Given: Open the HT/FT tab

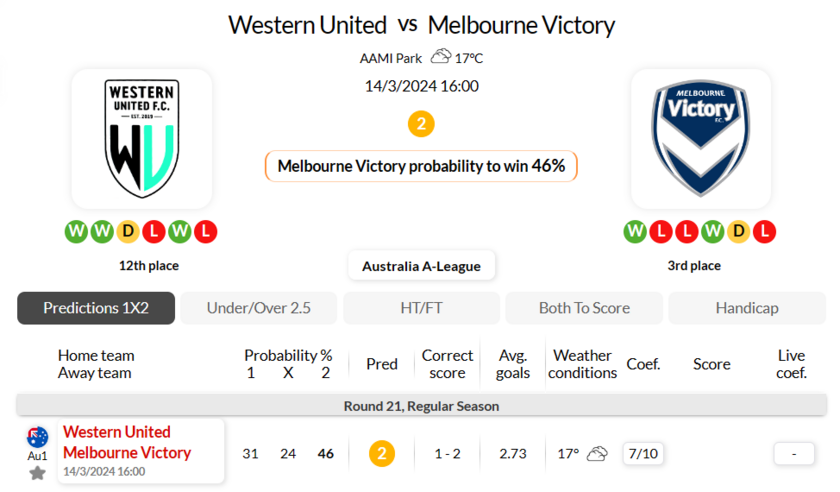Looking at the screenshot, I should coord(421,308).
